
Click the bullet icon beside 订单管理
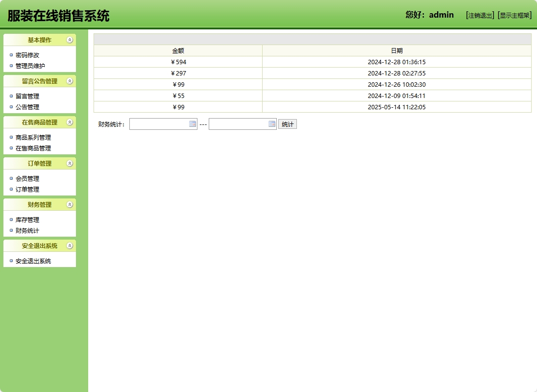[10, 189]
